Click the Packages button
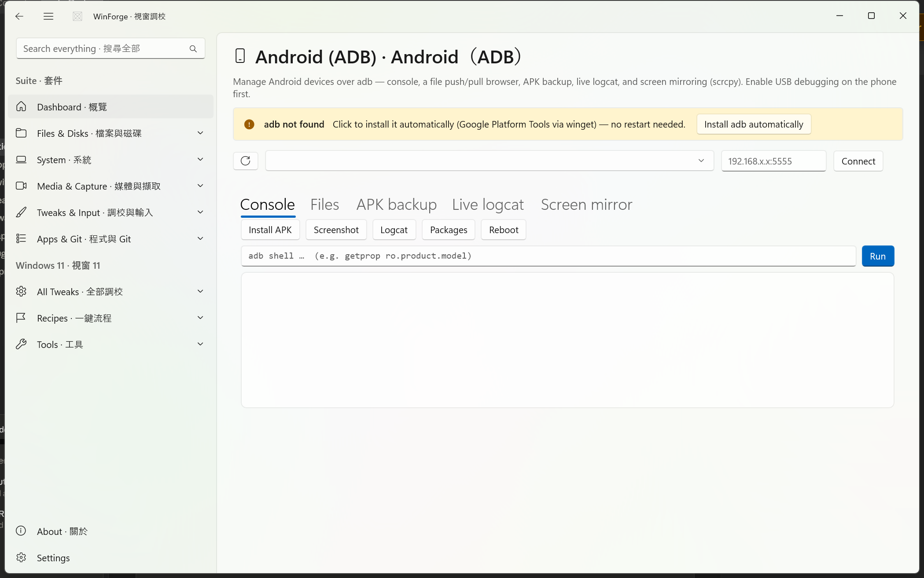The height and width of the screenshot is (578, 924). (x=449, y=230)
